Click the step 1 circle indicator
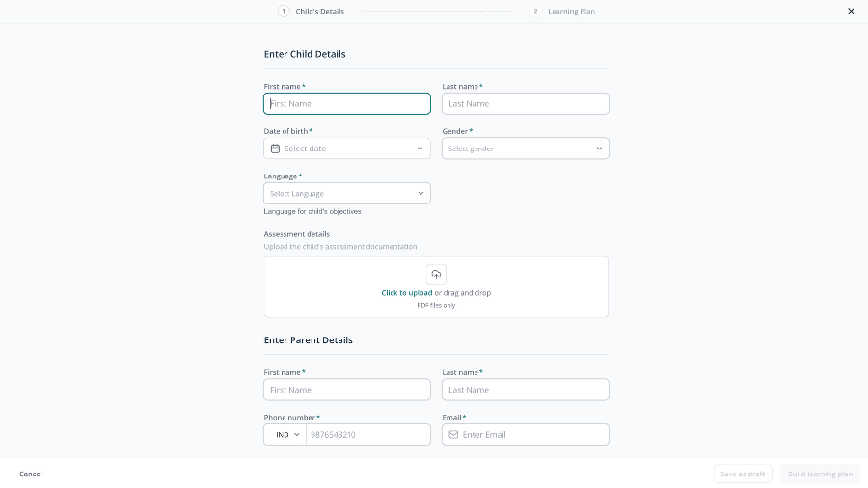This screenshot has height=488, width=868. pos(284,11)
